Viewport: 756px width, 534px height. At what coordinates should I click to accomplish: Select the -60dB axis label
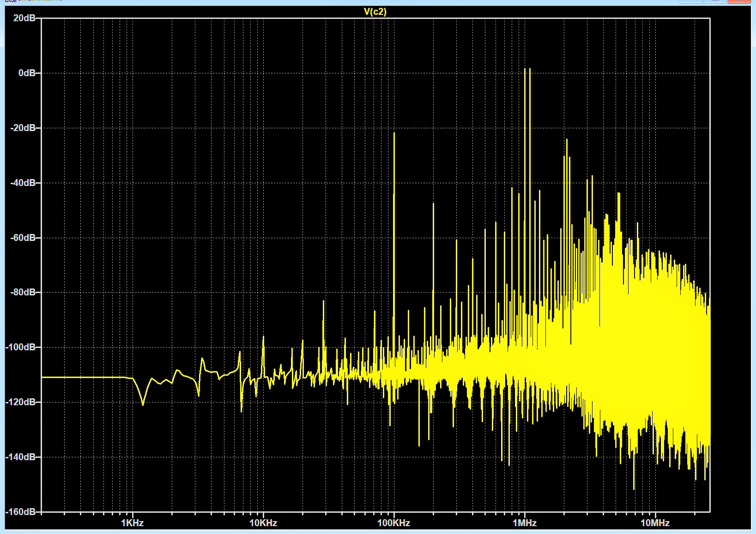[x=23, y=238]
